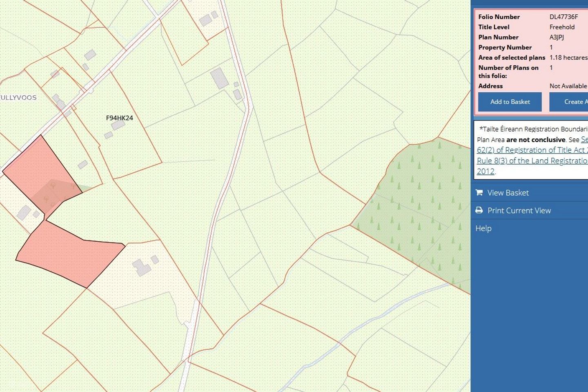
Task: Click the building beside the F94HK24 label
Action: (118, 125)
